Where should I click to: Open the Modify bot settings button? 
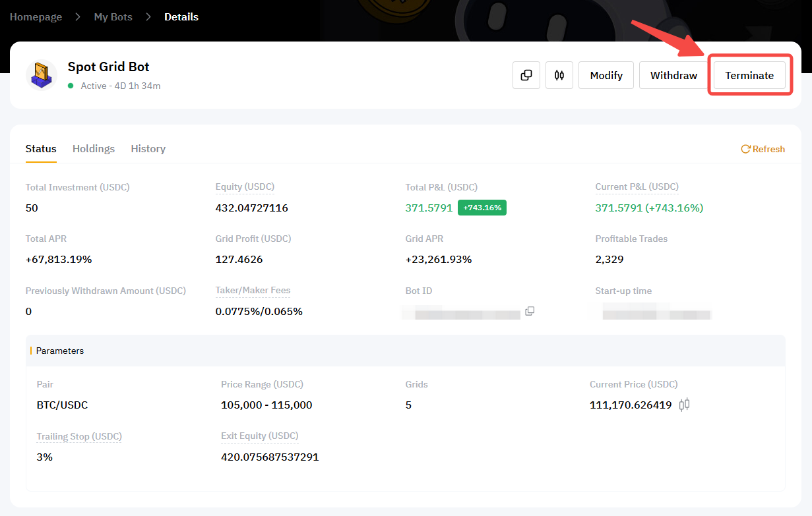pos(606,75)
